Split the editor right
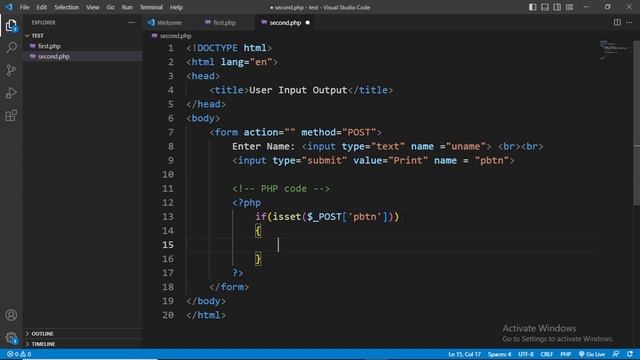 [617, 22]
